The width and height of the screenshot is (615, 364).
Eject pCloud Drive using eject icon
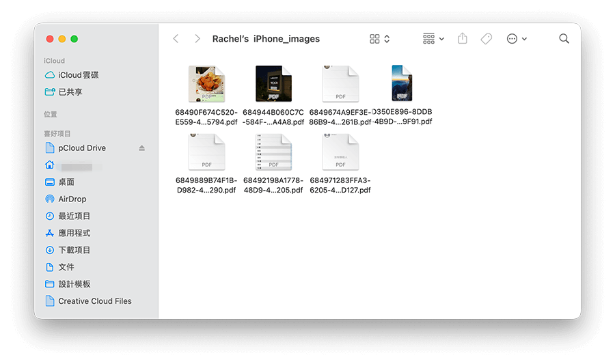click(142, 148)
